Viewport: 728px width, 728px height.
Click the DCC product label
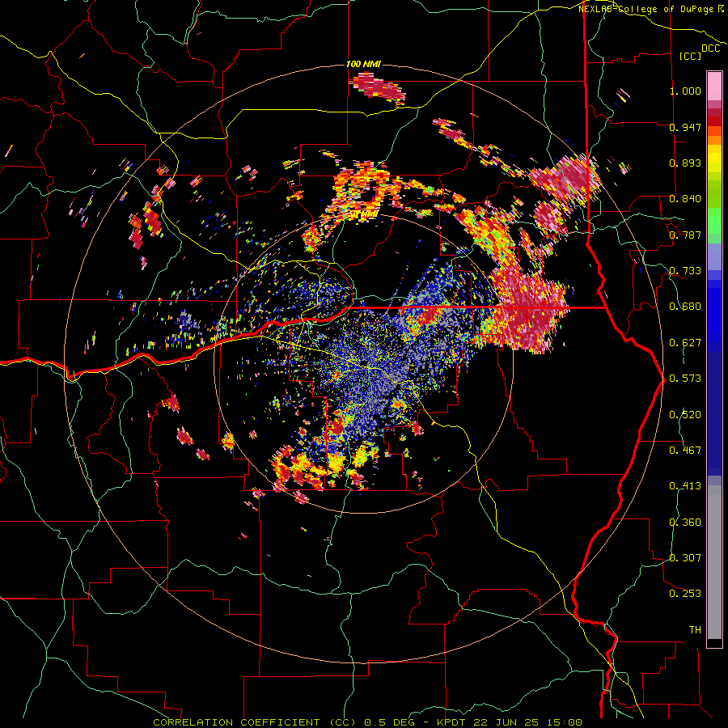(x=711, y=49)
